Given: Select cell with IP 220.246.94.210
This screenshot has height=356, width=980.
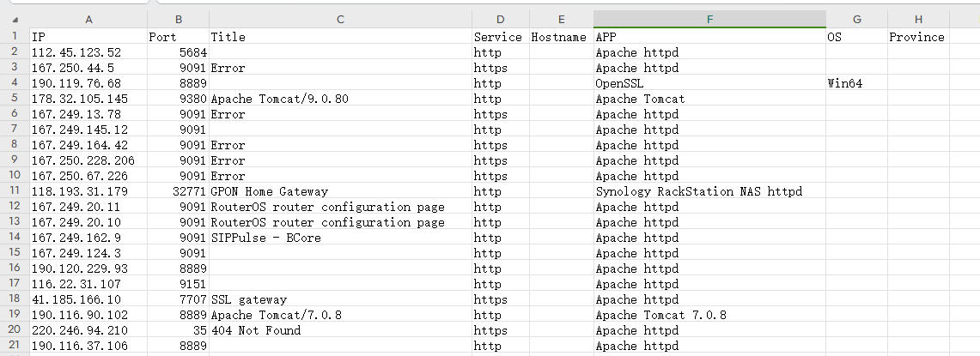Looking at the screenshot, I should 88,330.
